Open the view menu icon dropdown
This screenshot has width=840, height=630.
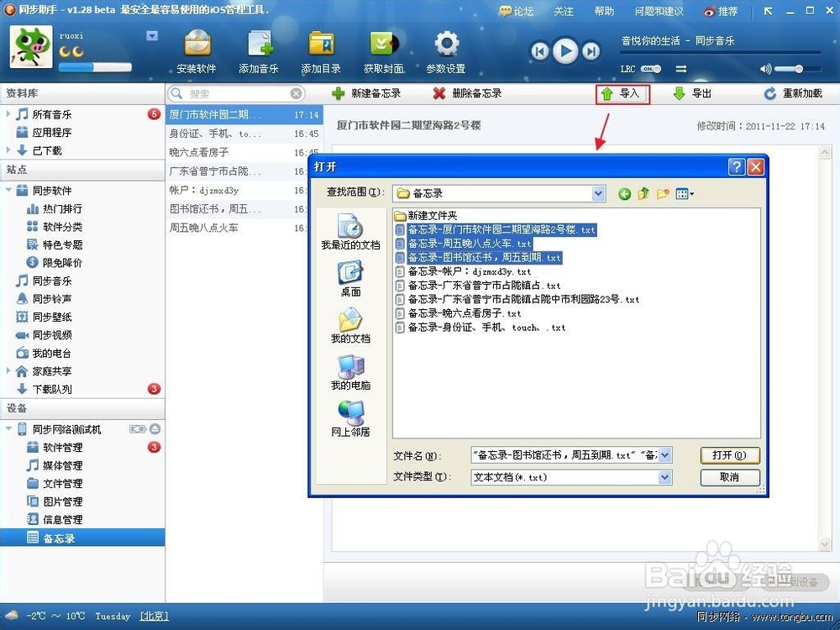tap(685, 194)
